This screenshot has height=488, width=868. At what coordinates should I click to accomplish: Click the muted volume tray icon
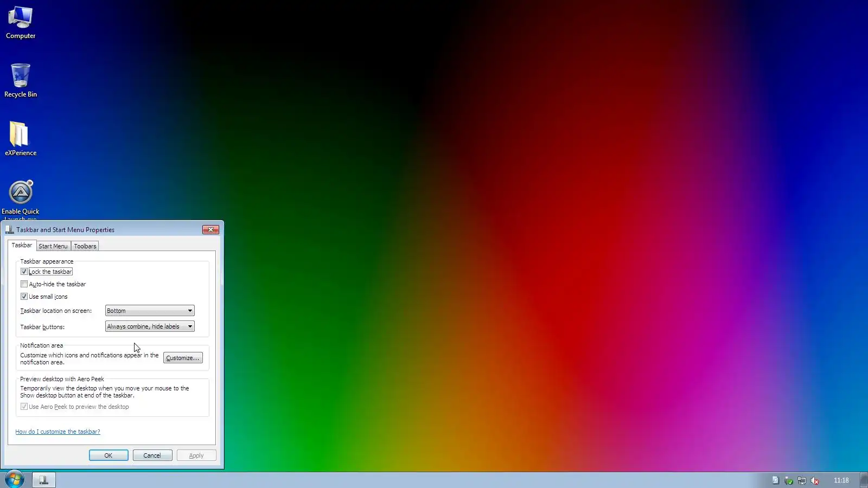(815, 480)
